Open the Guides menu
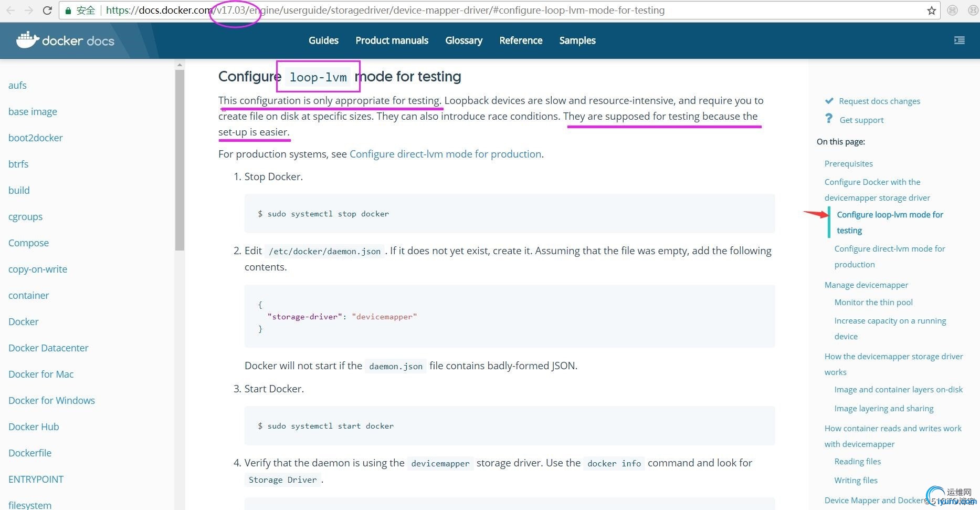The width and height of the screenshot is (980, 510). pyautogui.click(x=323, y=40)
